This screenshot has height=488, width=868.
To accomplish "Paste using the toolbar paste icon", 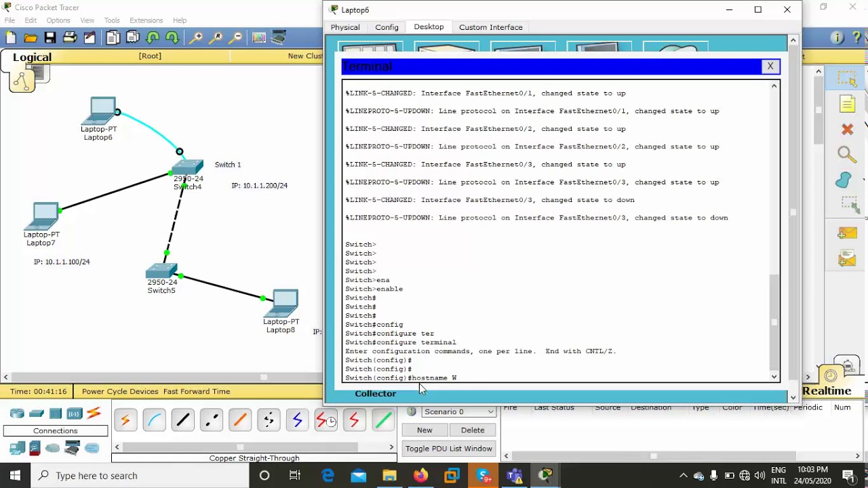I will pos(133,38).
